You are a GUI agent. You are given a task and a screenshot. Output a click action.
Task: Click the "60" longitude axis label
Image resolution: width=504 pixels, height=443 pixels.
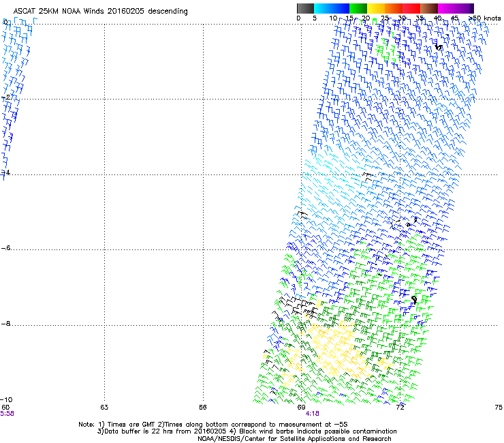coord(5,408)
